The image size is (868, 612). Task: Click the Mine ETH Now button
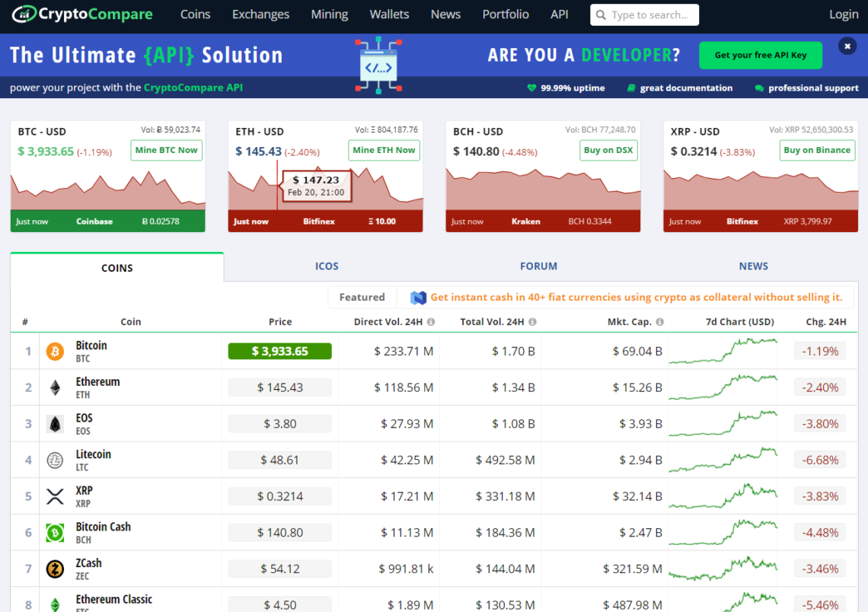click(x=384, y=150)
